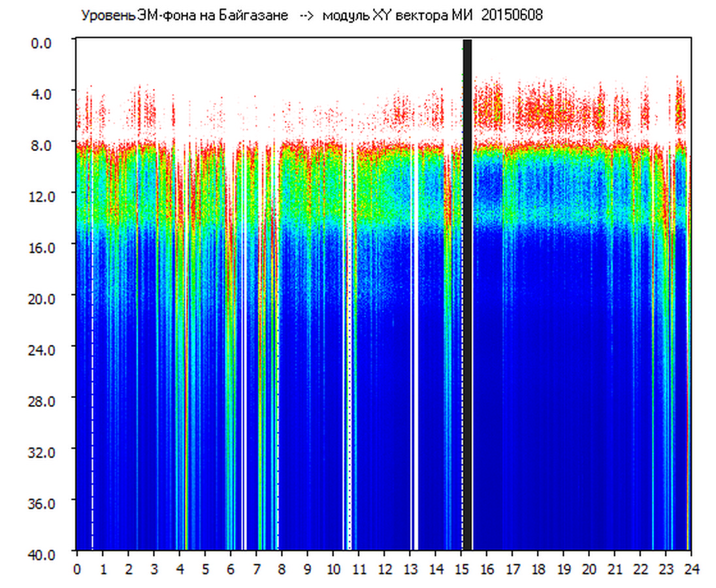This screenshot has height=588, width=716.
Task: Click the x-axis hour label "6"
Action: (231, 569)
